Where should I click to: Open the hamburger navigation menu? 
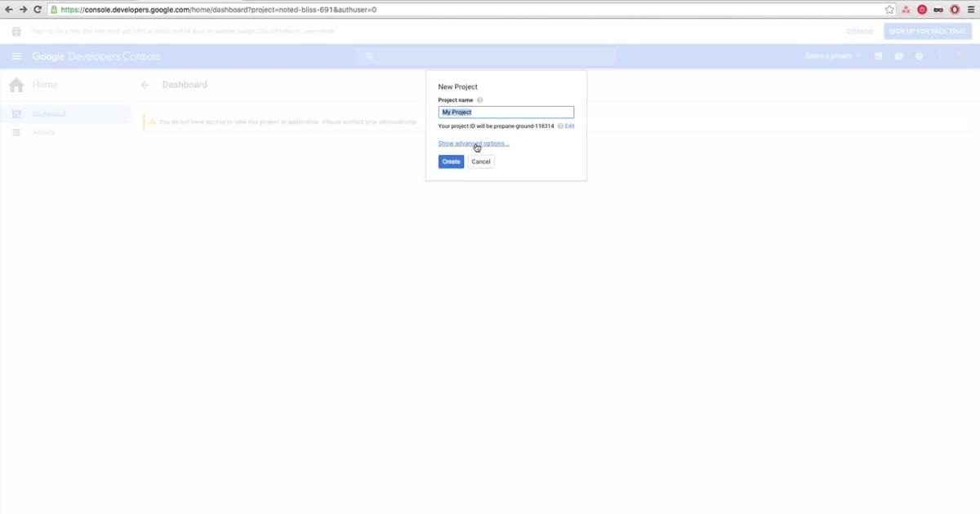tap(16, 56)
